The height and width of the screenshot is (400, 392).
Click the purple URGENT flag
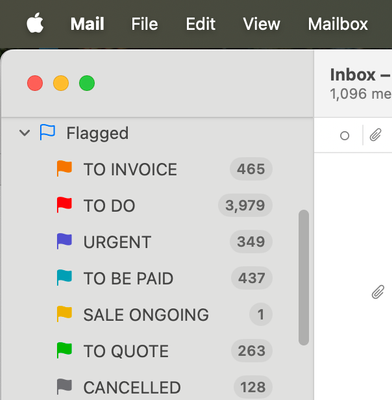pyautogui.click(x=64, y=241)
